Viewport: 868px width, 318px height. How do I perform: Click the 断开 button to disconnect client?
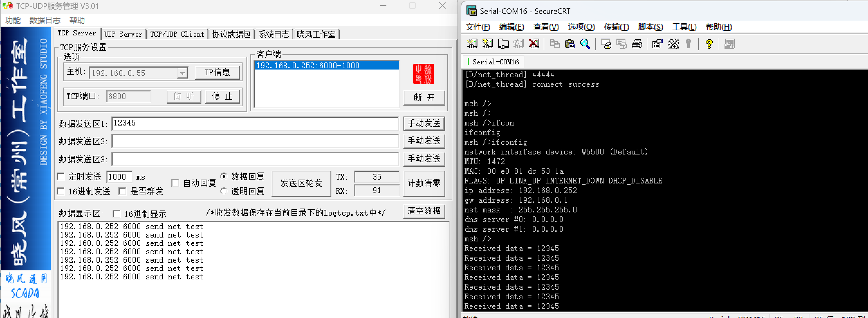[424, 98]
